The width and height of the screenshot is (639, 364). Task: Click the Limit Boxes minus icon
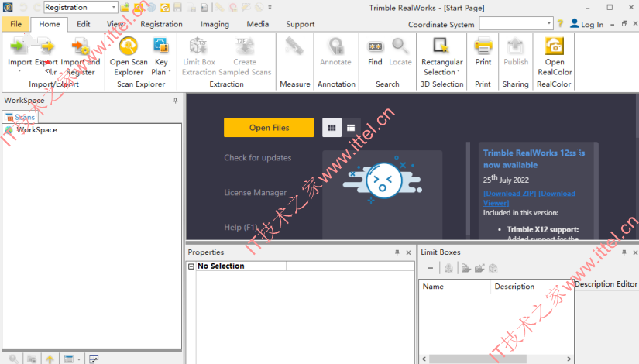pyautogui.click(x=431, y=268)
